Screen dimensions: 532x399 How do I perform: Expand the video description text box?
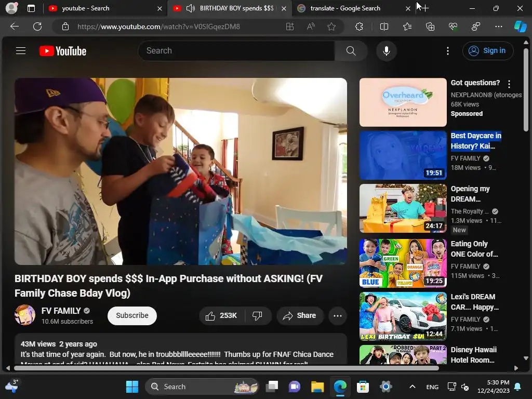(x=181, y=349)
